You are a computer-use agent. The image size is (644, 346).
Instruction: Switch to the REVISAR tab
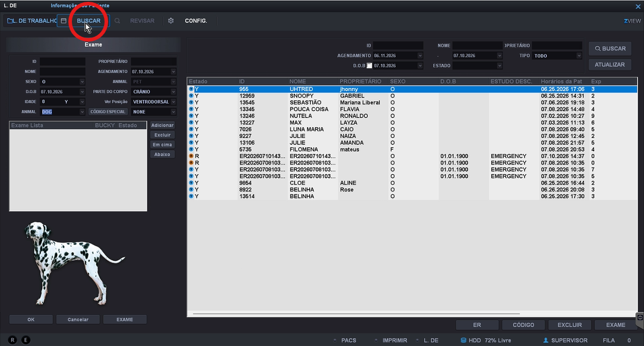[142, 21]
